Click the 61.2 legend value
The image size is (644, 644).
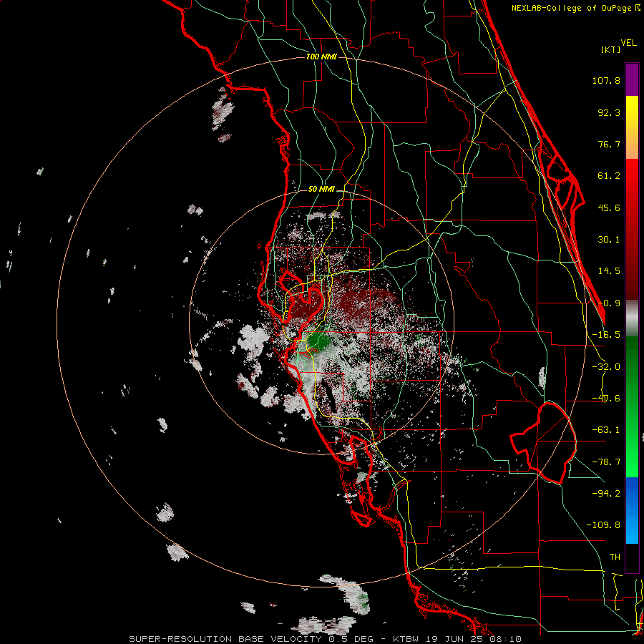[609, 176]
